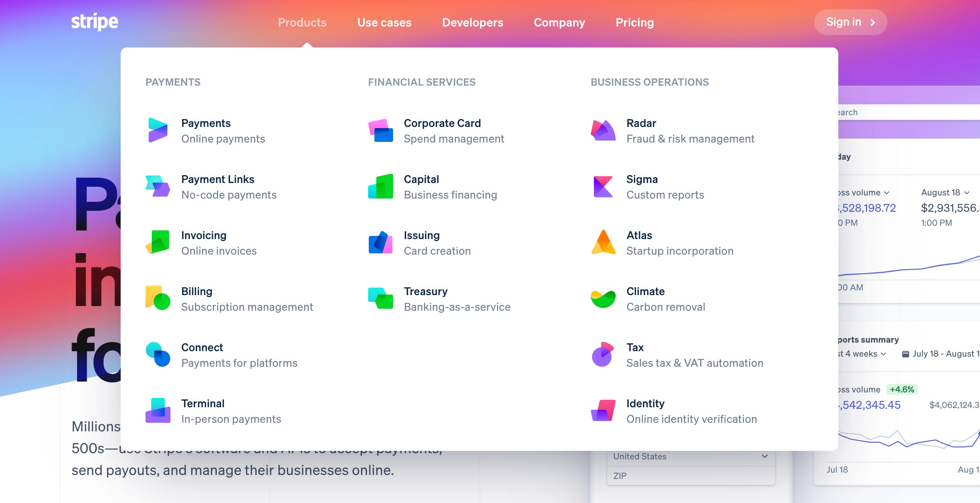The width and height of the screenshot is (980, 503).
Task: Open the Terminal product icon
Action: [158, 410]
